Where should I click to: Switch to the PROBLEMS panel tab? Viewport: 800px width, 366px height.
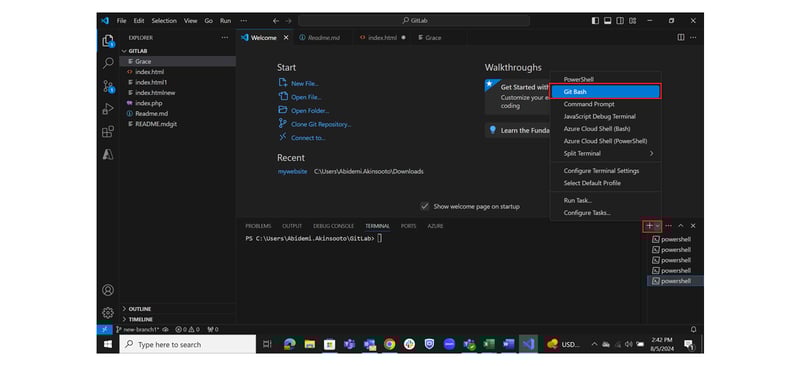[x=258, y=226]
